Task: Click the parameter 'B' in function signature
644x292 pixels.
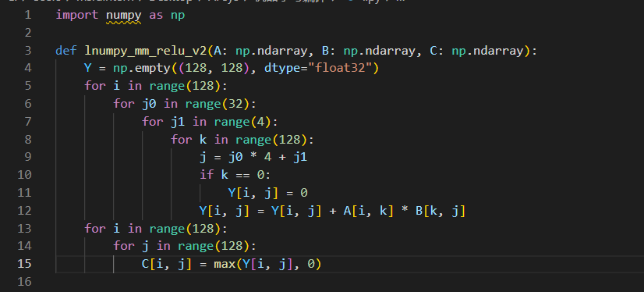Action: [325, 51]
